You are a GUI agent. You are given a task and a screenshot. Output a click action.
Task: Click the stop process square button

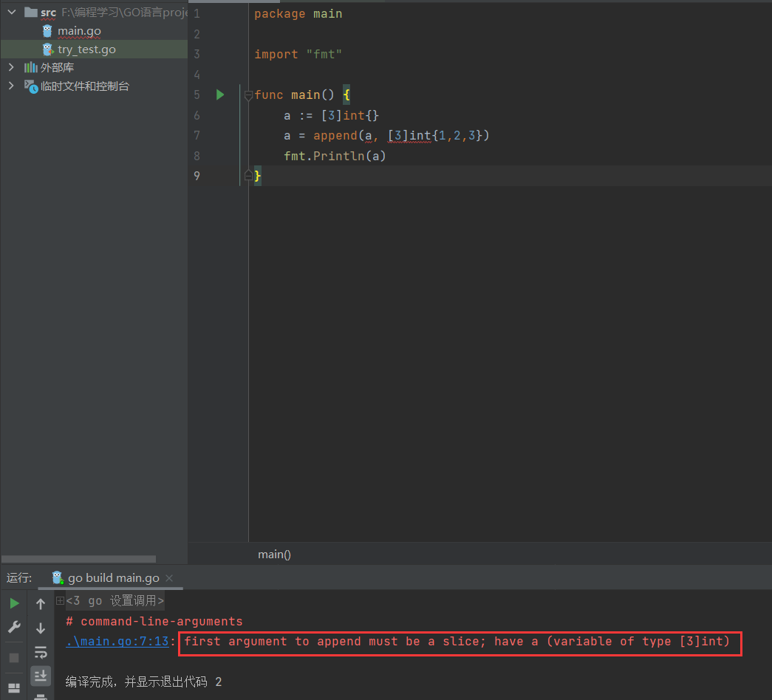(x=14, y=658)
